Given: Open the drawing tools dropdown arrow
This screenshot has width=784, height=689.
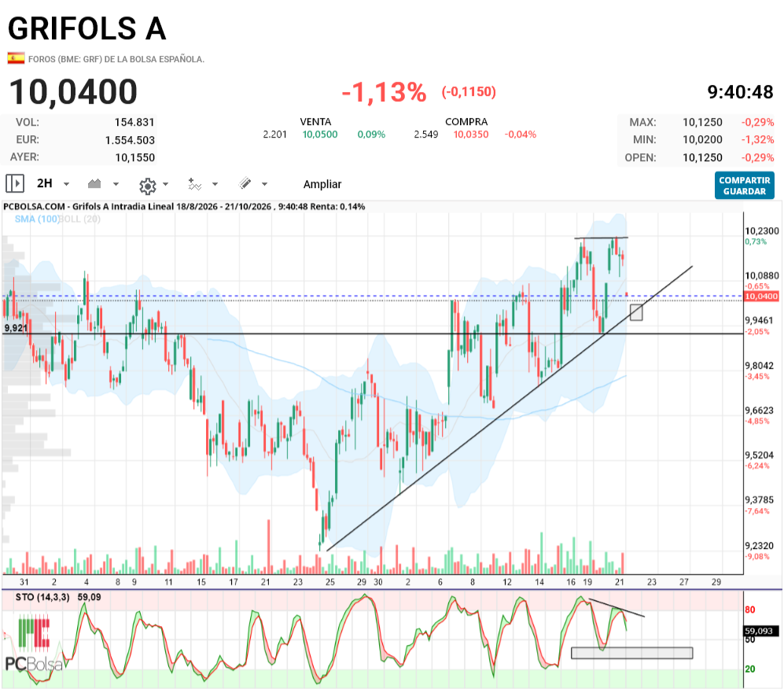Looking at the screenshot, I should tap(264, 184).
